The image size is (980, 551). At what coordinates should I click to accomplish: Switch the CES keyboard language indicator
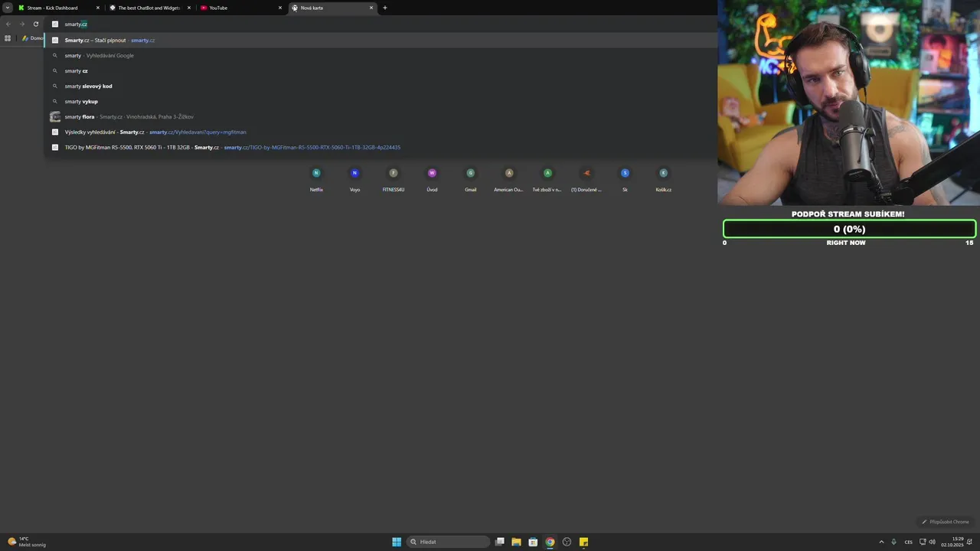[x=909, y=542]
